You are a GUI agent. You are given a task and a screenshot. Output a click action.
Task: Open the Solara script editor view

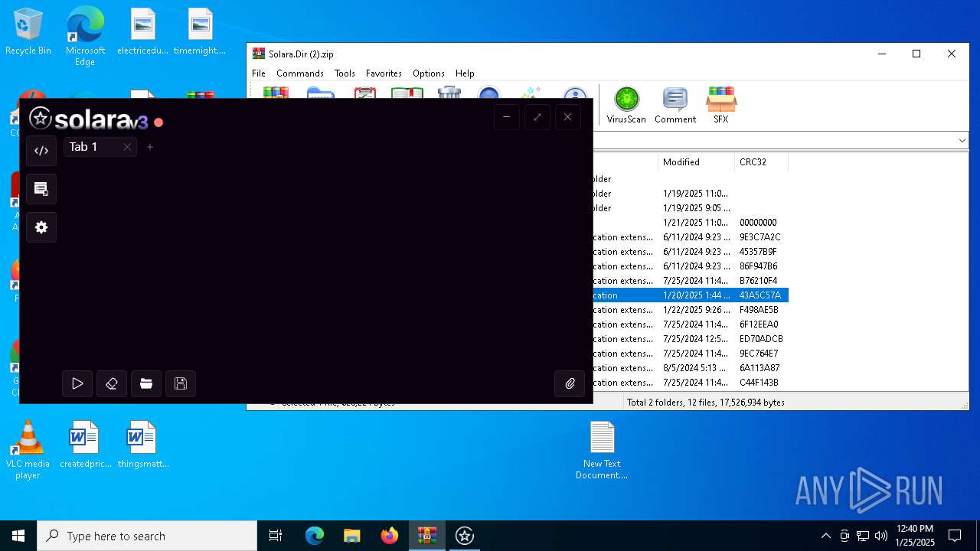[41, 151]
